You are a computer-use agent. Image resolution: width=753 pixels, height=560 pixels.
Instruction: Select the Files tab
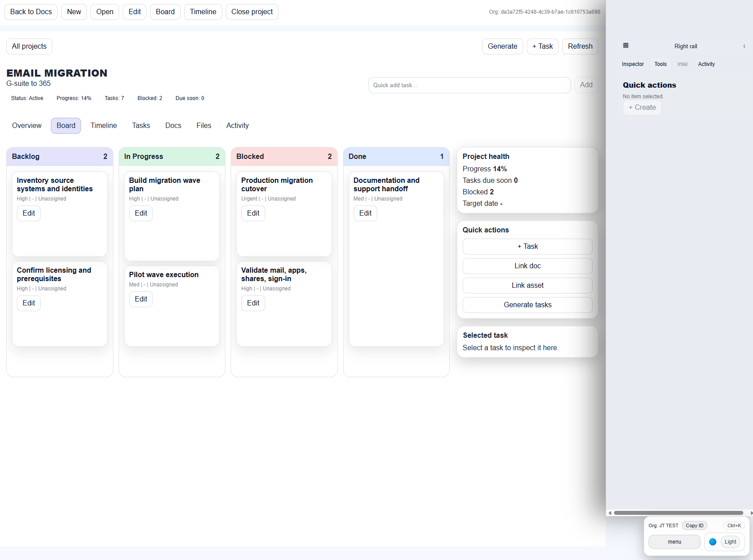(204, 125)
